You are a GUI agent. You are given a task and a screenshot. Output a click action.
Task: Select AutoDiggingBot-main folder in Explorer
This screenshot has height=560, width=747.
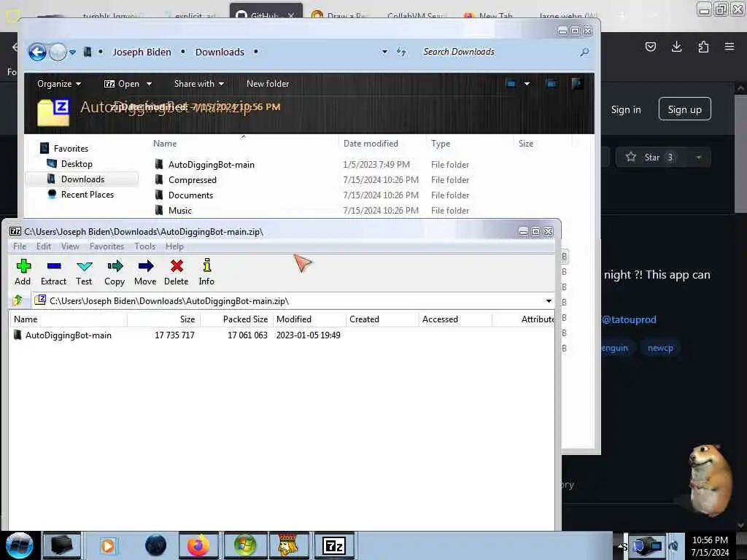pos(211,165)
